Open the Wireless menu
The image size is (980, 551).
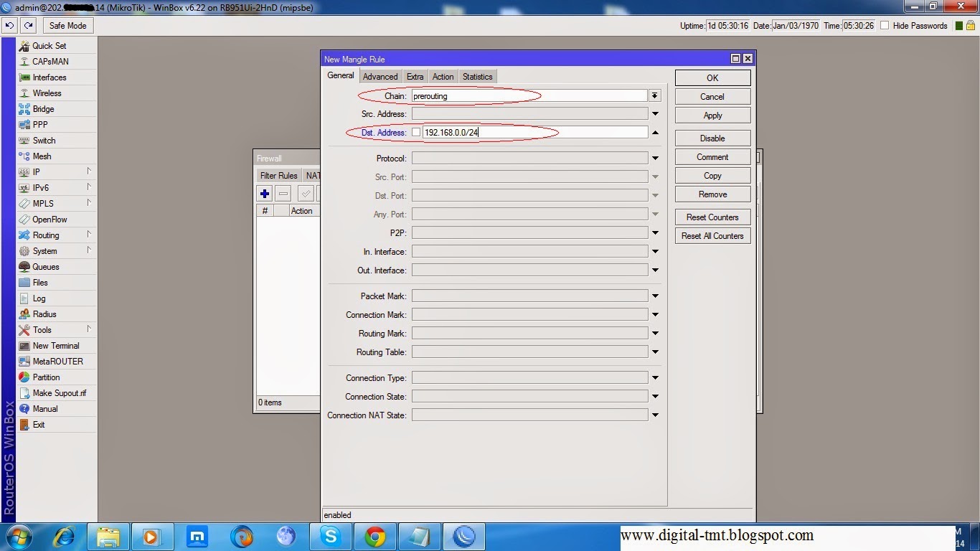(57, 93)
